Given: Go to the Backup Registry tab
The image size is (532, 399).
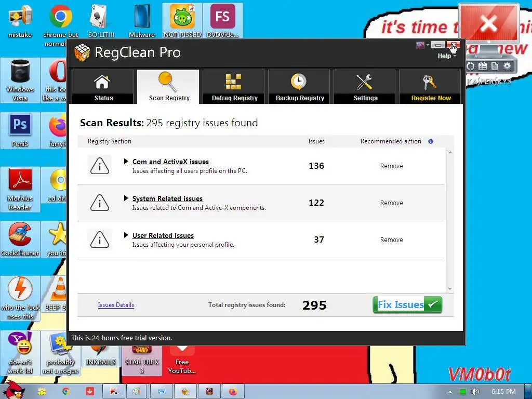Looking at the screenshot, I should pyautogui.click(x=299, y=87).
